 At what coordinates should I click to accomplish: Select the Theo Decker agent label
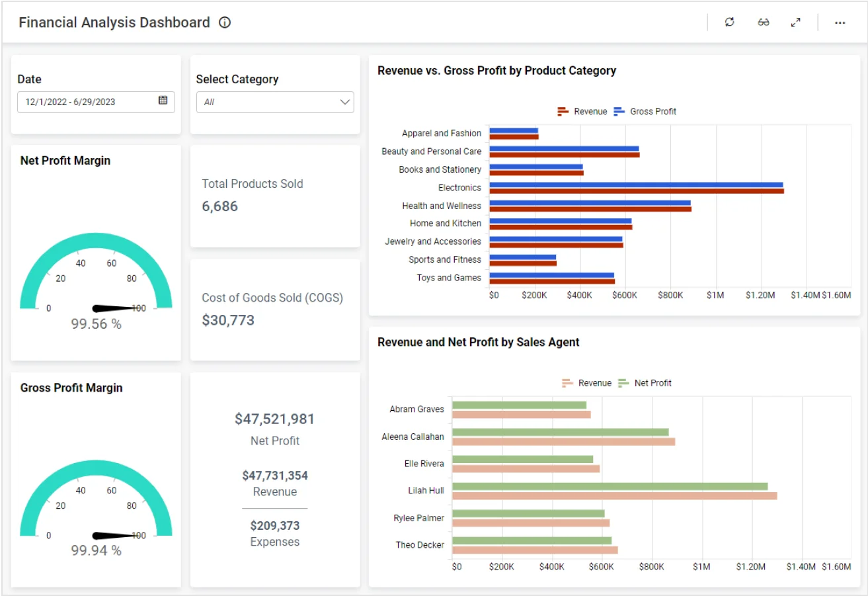(420, 545)
